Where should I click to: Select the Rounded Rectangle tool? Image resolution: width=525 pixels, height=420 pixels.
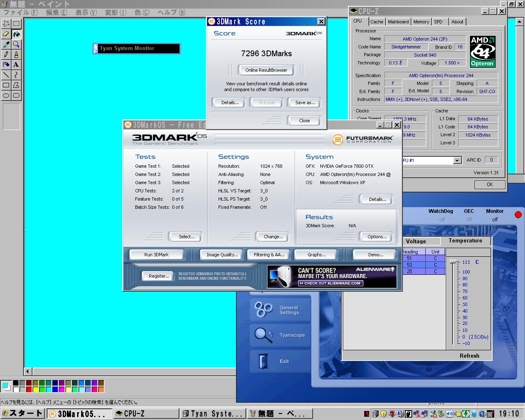click(x=16, y=95)
